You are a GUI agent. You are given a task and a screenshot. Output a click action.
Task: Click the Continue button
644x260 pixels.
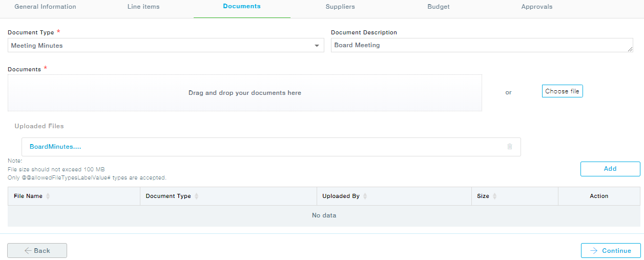611,250
